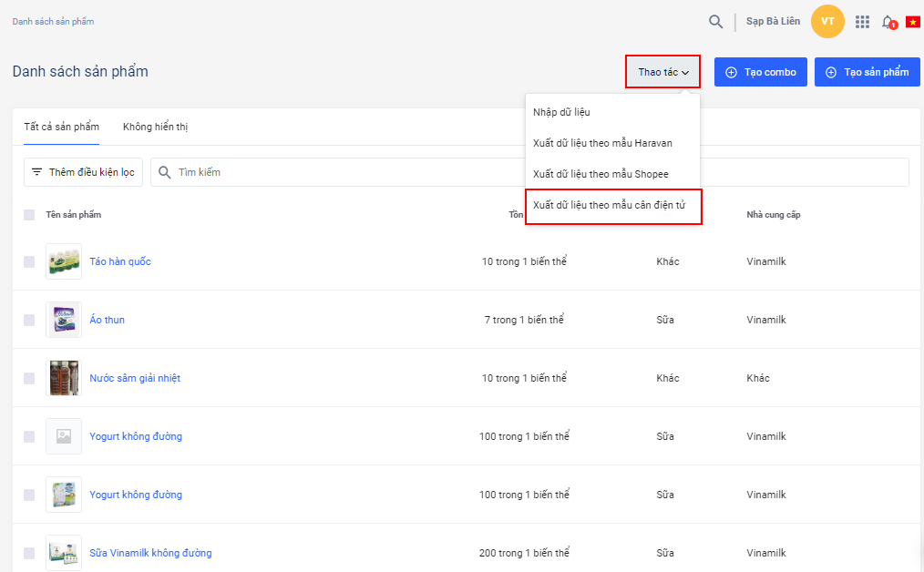Viewport: 924px width, 572px height.
Task: Click the Nước sâm giải nhiệt product image
Action: click(64, 378)
